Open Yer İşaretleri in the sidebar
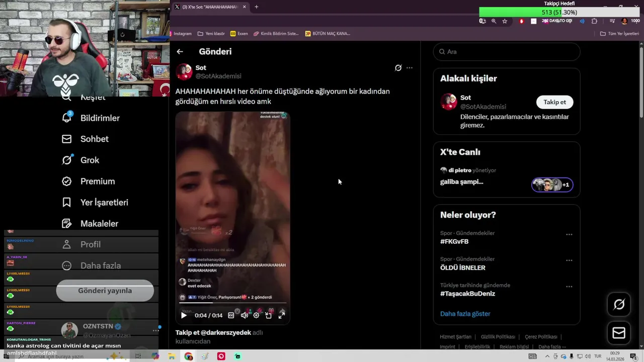Image resolution: width=644 pixels, height=362 pixels. tap(104, 202)
